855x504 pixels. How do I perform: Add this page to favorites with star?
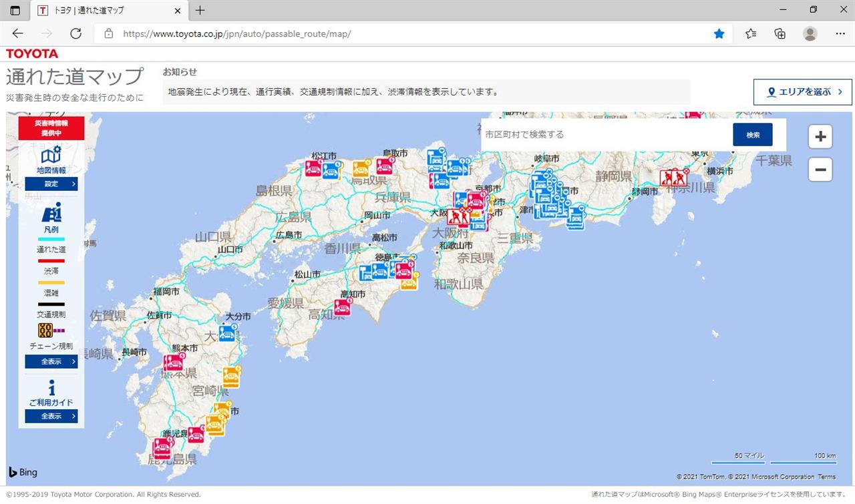pos(719,33)
